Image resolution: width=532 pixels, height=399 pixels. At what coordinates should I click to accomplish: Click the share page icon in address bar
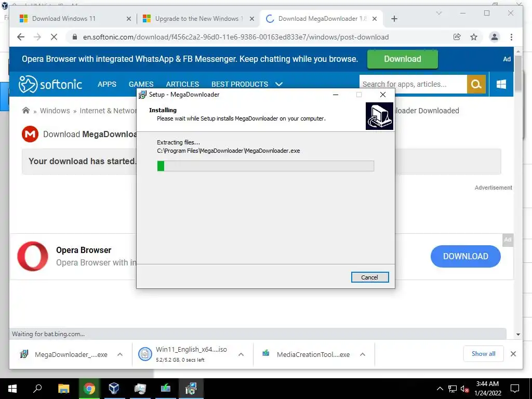[457, 37]
